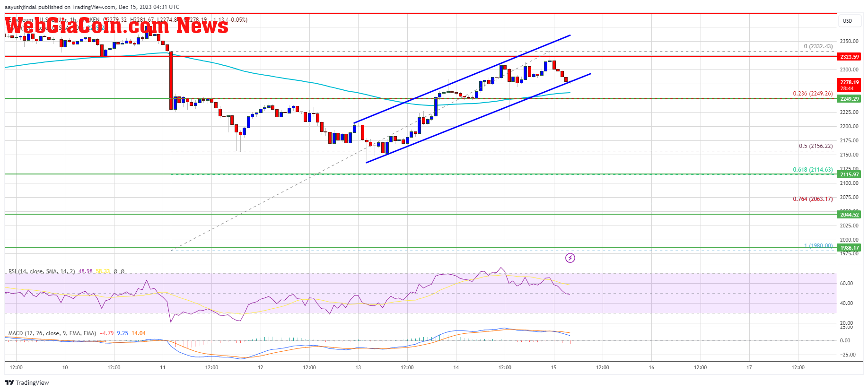The width and height of the screenshot is (868, 391).
Task: Select the green 2044.52 price label
Action: click(x=849, y=215)
